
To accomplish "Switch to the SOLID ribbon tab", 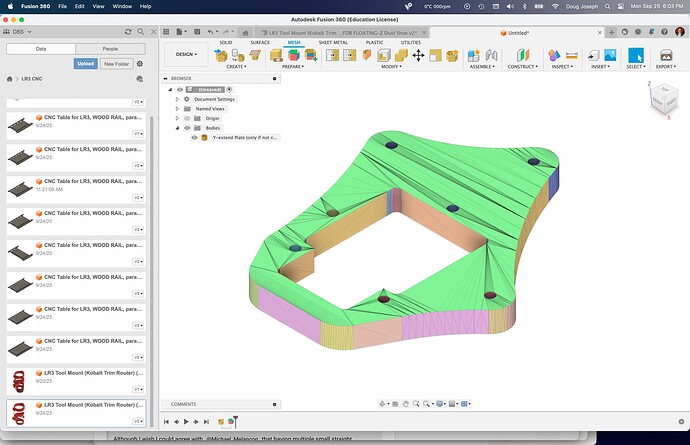I will point(226,42).
